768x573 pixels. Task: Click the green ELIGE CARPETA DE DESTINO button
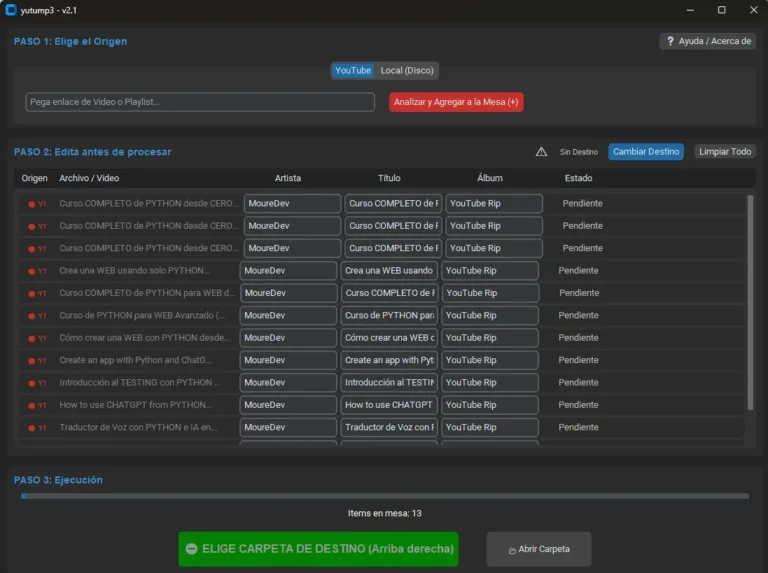pos(318,549)
